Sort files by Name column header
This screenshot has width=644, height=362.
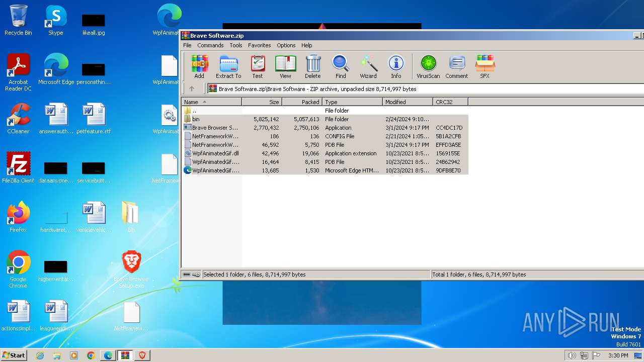click(211, 102)
